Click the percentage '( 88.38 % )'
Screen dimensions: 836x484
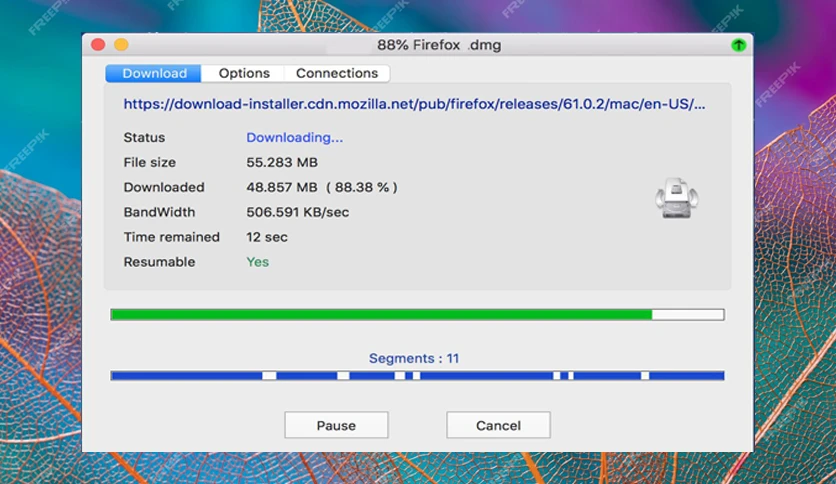[362, 188]
